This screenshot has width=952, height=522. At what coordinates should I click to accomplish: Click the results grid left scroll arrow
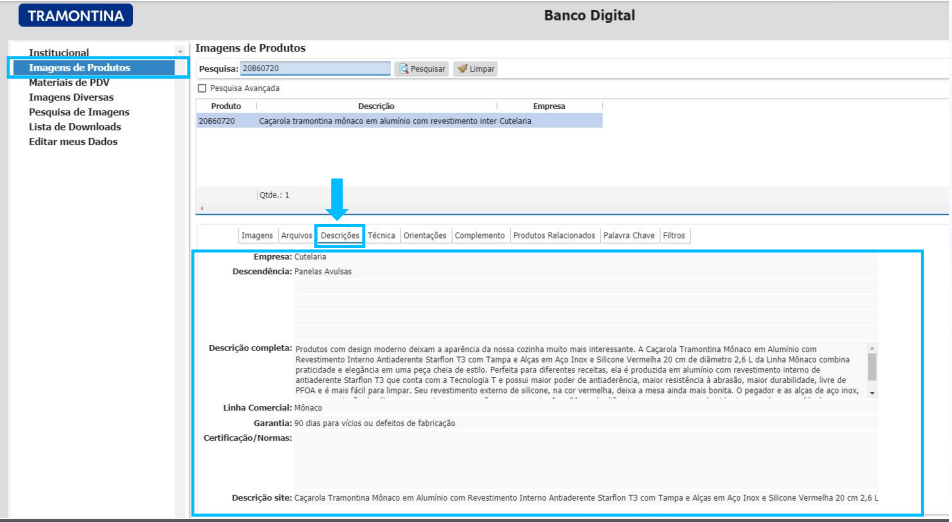pos(202,208)
